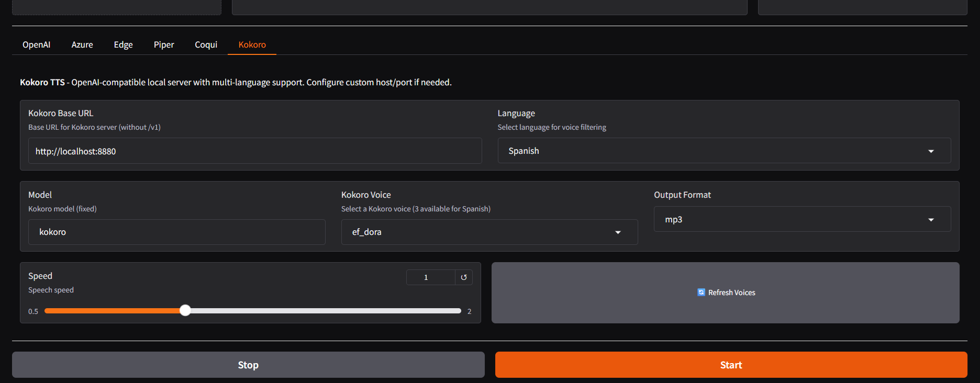Select the Edge tab

pos(124,45)
